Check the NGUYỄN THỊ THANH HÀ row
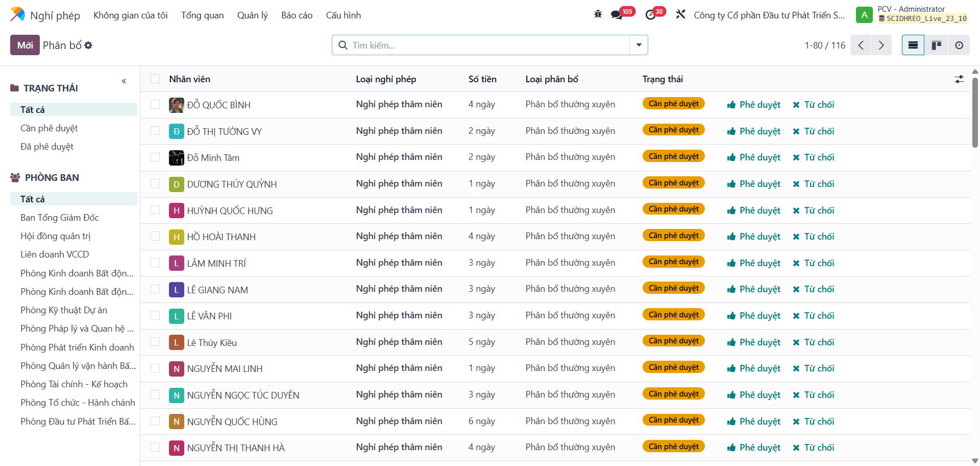 click(155, 447)
